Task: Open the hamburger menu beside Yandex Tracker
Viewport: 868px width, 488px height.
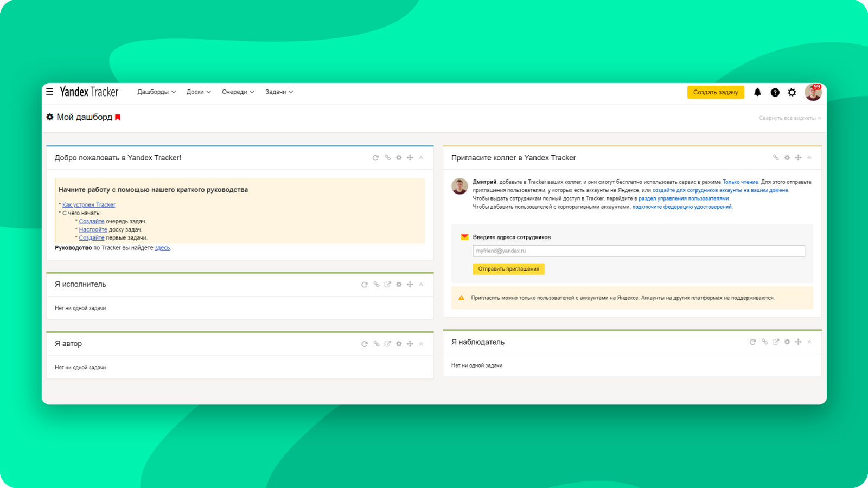Action: click(x=49, y=92)
